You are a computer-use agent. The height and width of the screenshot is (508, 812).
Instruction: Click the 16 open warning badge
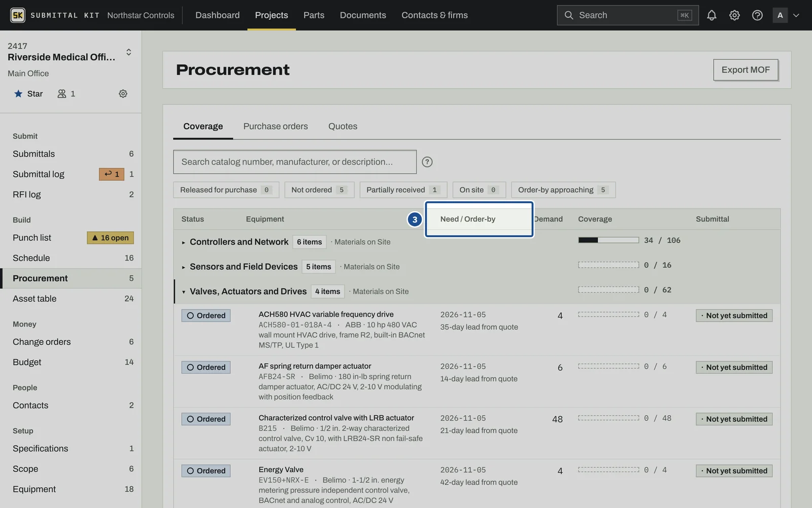pyautogui.click(x=110, y=238)
